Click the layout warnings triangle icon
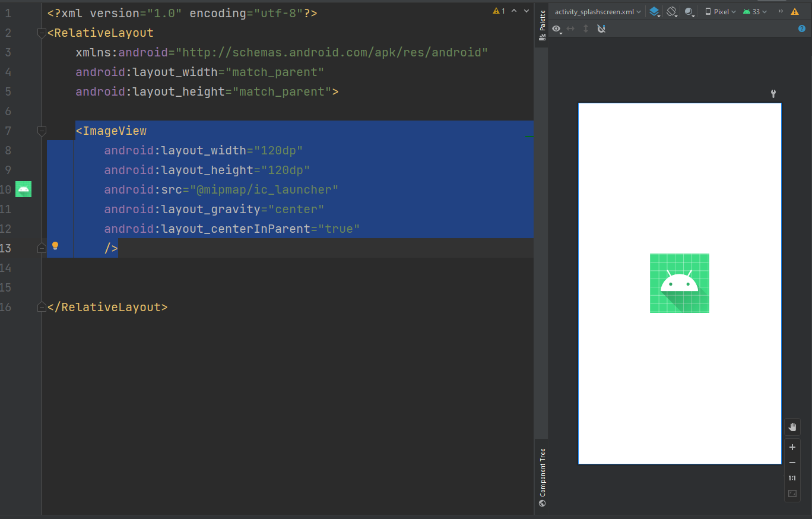Viewport: 812px width, 519px height. (x=795, y=12)
